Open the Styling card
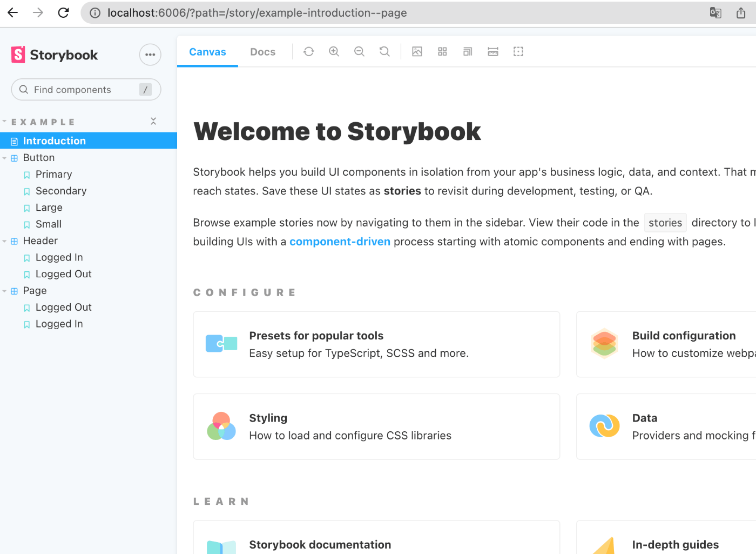Viewport: 756px width, 554px height. 376,426
